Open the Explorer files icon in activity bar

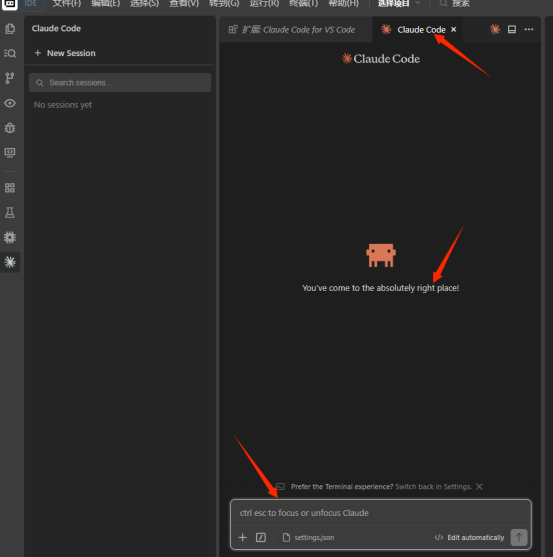(x=10, y=28)
